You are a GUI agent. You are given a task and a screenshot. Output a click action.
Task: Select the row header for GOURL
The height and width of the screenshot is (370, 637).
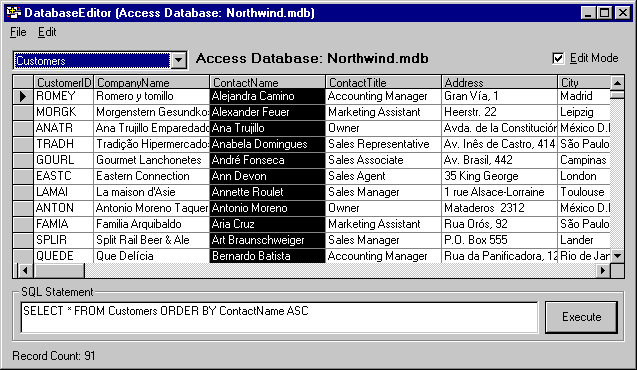(x=23, y=160)
